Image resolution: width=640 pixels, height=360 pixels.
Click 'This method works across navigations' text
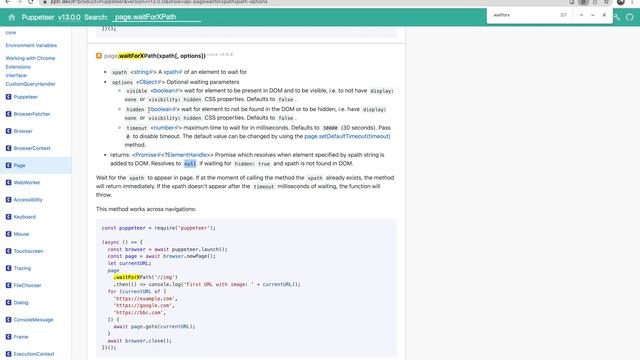click(x=146, y=209)
